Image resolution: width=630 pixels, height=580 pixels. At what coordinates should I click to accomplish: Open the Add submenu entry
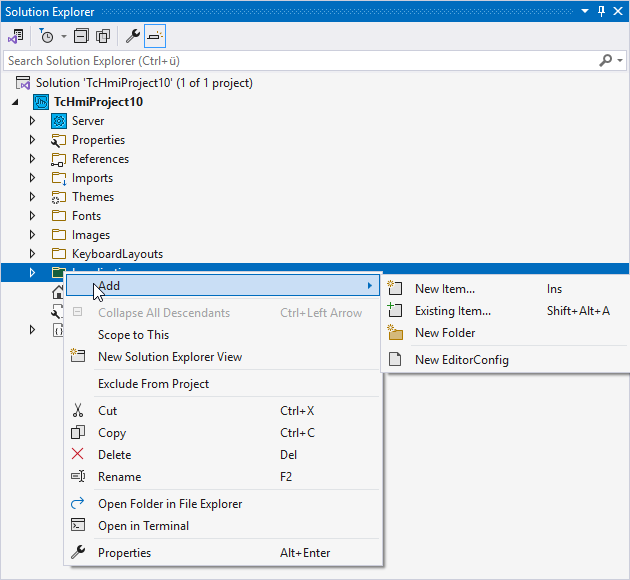click(x=223, y=286)
